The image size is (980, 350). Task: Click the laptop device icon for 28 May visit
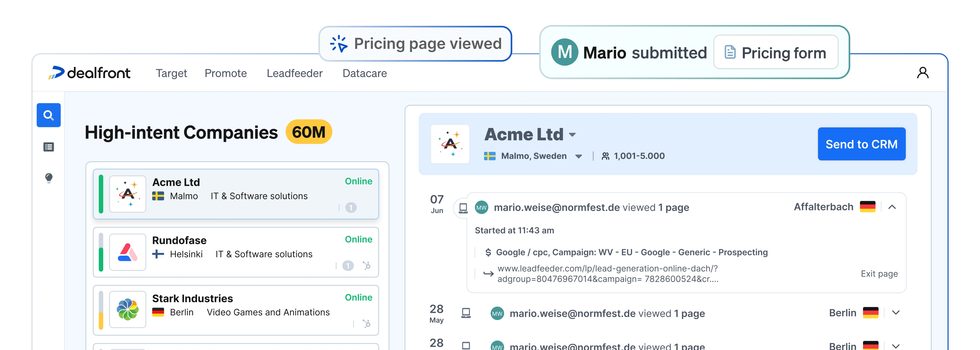pyautogui.click(x=466, y=313)
